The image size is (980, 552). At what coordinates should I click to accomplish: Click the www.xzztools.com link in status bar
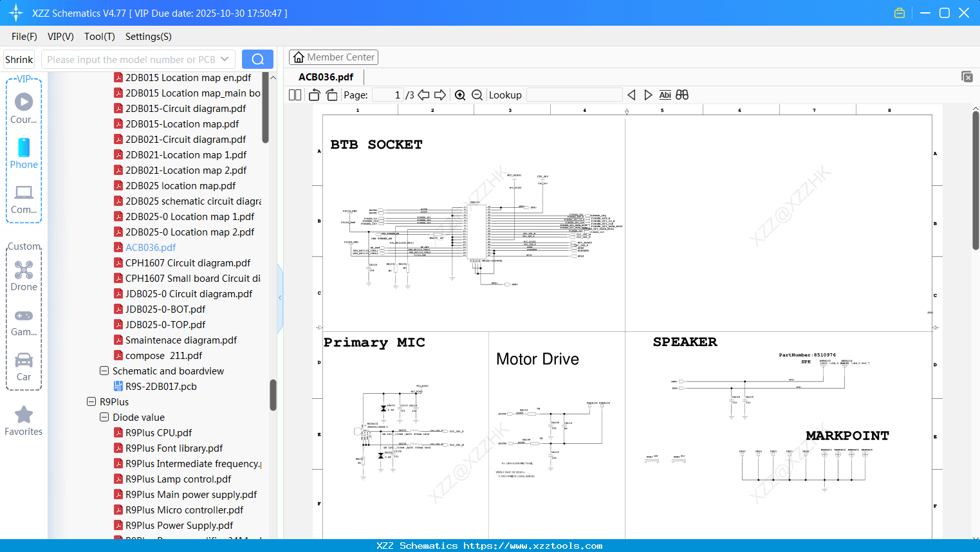(533, 546)
